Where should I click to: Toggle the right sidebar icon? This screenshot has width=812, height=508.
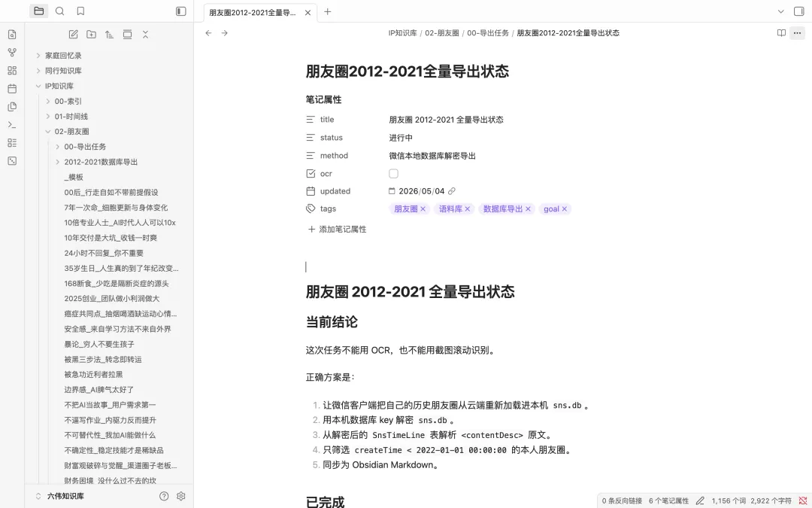(799, 11)
